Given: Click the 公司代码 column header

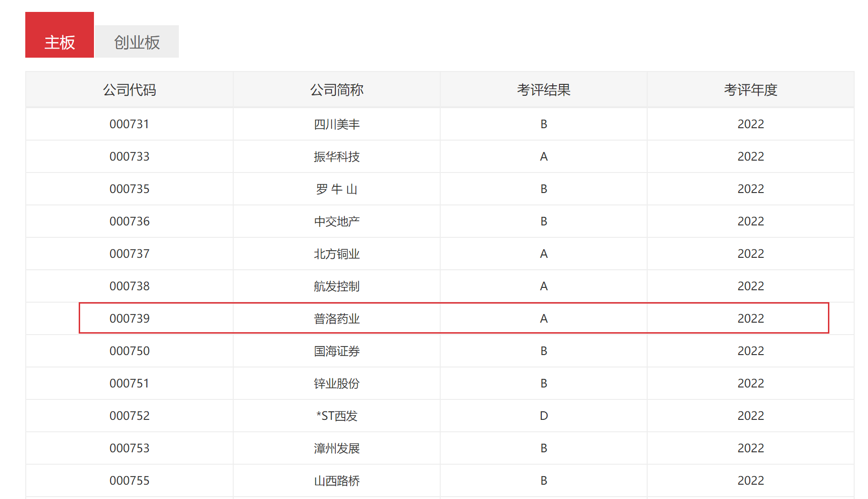Looking at the screenshot, I should [x=130, y=90].
